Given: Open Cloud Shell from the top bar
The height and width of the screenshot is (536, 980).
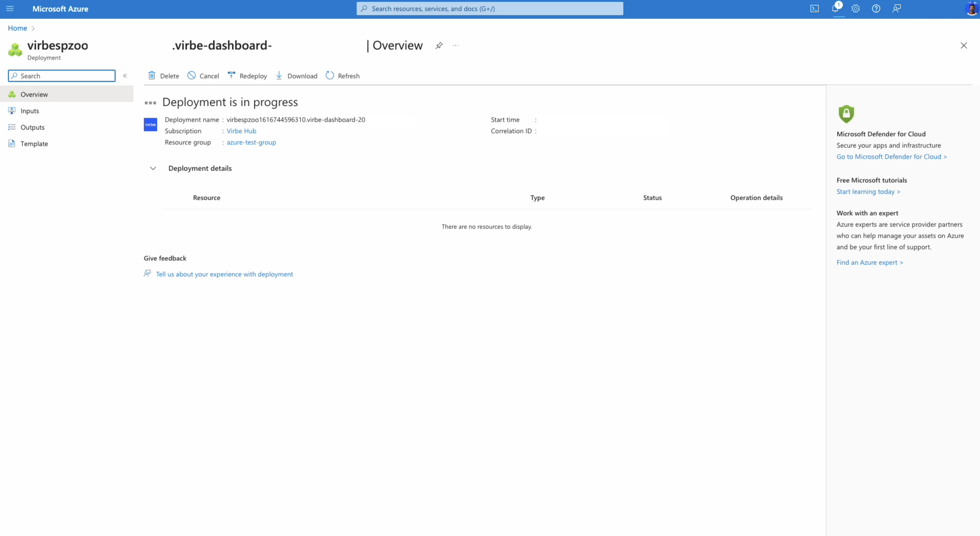Looking at the screenshot, I should click(814, 9).
